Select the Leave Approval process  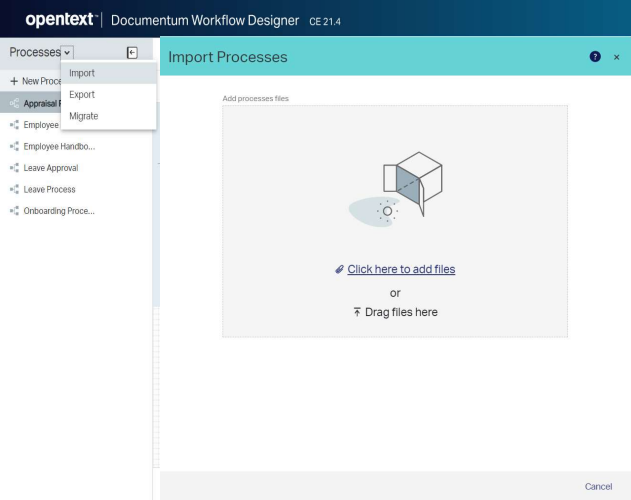tap(50, 168)
